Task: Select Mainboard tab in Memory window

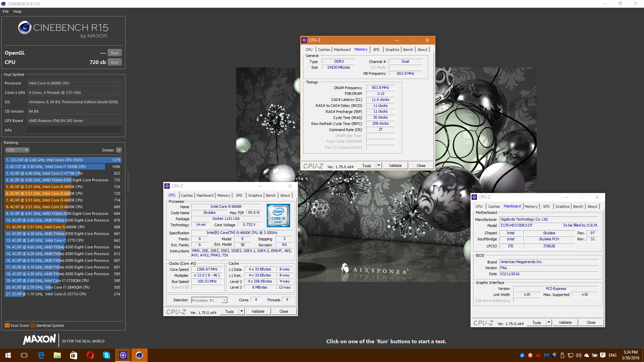Action: [342, 50]
